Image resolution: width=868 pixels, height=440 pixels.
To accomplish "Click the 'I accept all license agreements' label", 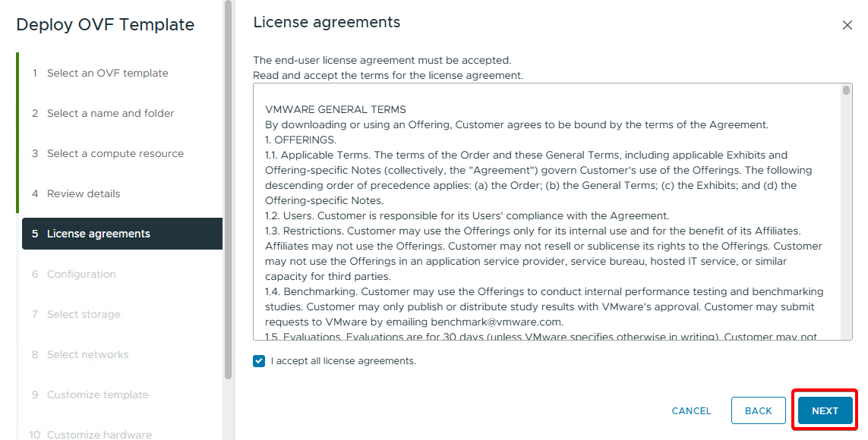I will click(343, 361).
